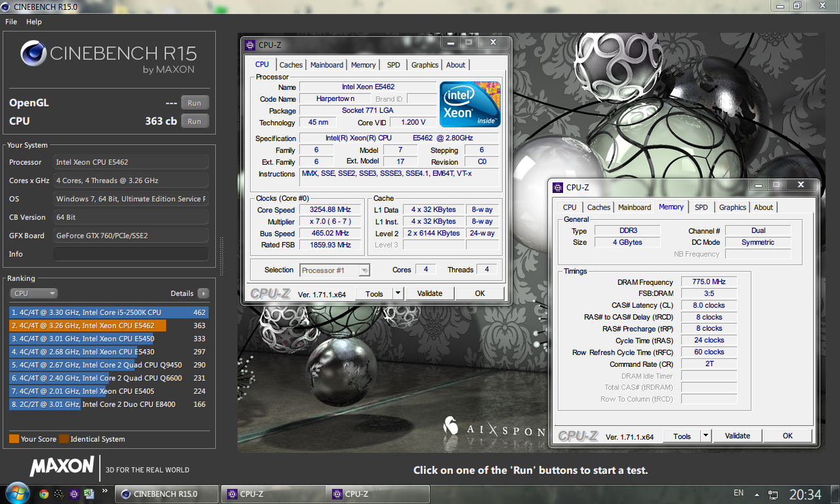Run the CPU benchmark test
The width and height of the screenshot is (840, 504).
pos(194,121)
